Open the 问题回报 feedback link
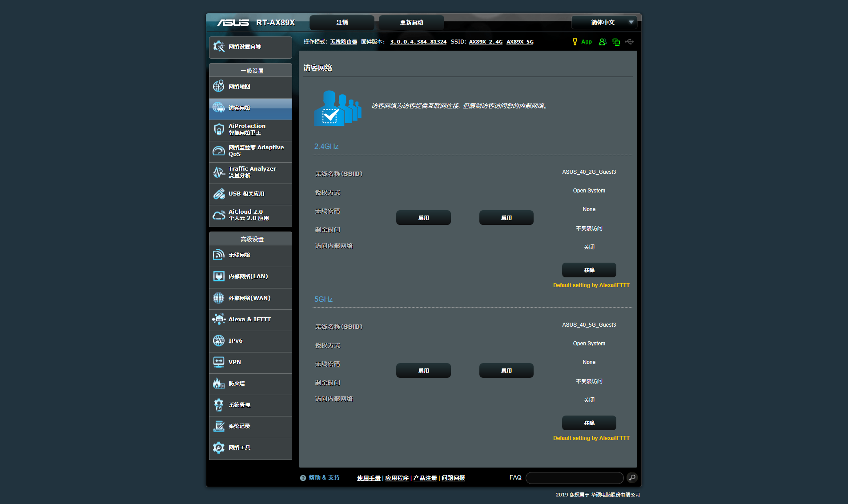Image resolution: width=848 pixels, height=504 pixels. 453,478
